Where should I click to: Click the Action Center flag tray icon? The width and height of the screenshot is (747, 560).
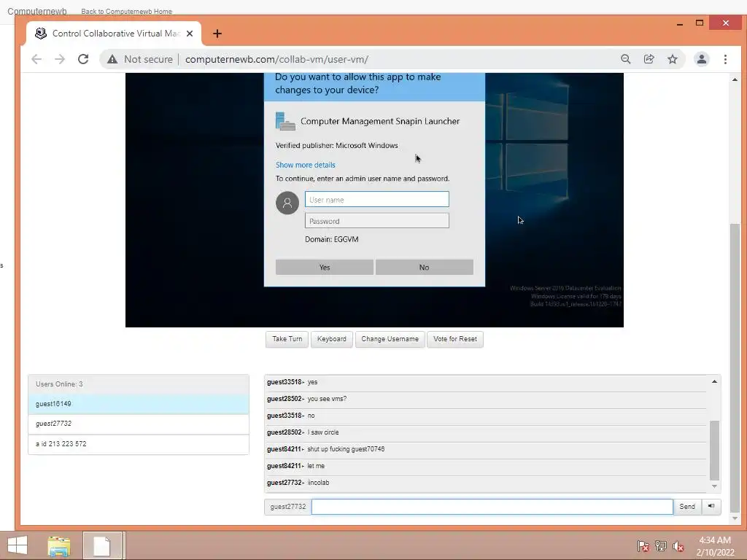[643, 546]
